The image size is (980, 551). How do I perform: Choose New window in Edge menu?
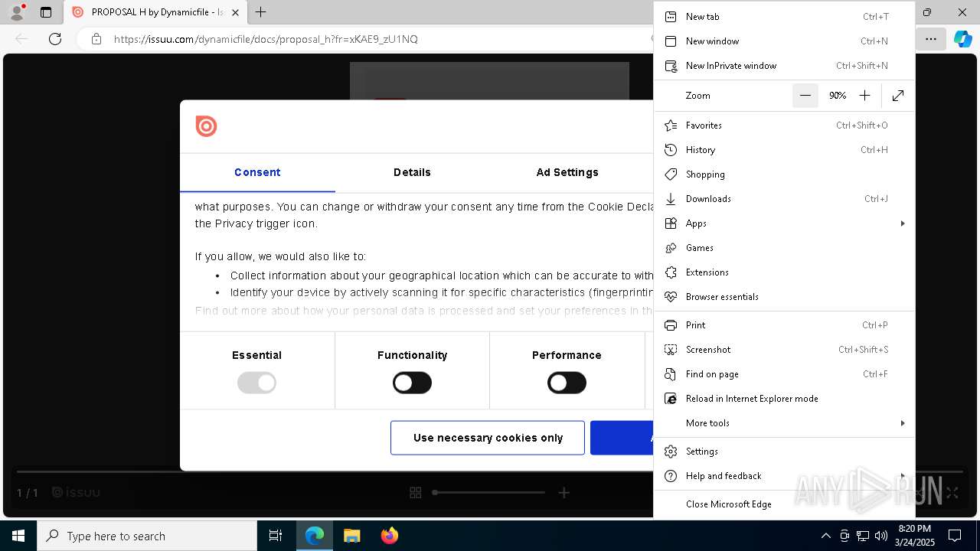pos(784,41)
